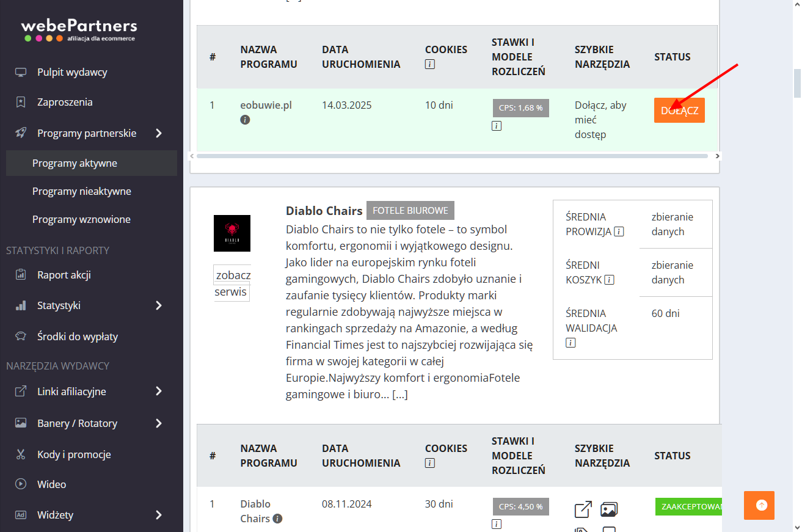Click horizontal scrollbar left arrow in eobuwie.pl table
802x532 pixels.
[192, 156]
